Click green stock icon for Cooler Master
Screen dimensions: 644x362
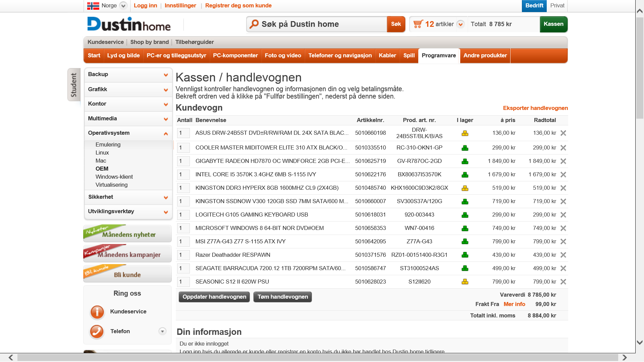point(465,148)
